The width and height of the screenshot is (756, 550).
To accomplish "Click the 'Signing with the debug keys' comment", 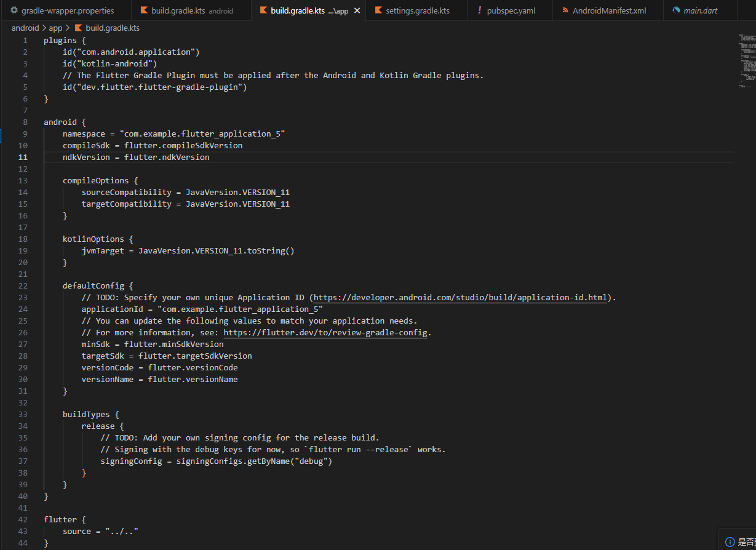I will click(273, 450).
